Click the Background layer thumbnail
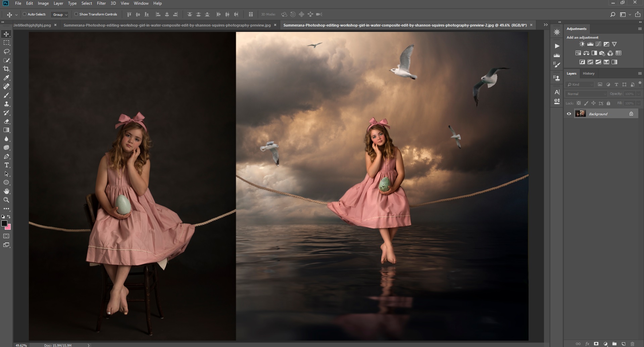Screen dimensions: 644x347 click(x=580, y=114)
